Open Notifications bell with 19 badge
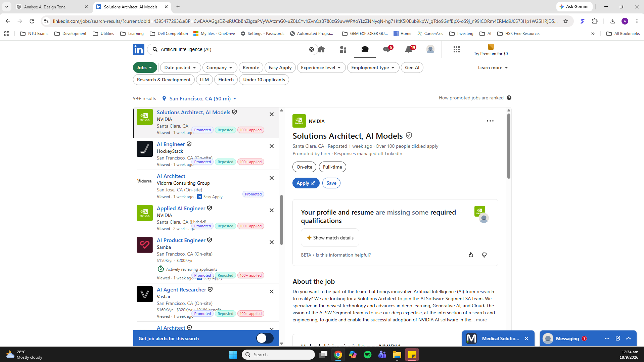 coord(409,49)
